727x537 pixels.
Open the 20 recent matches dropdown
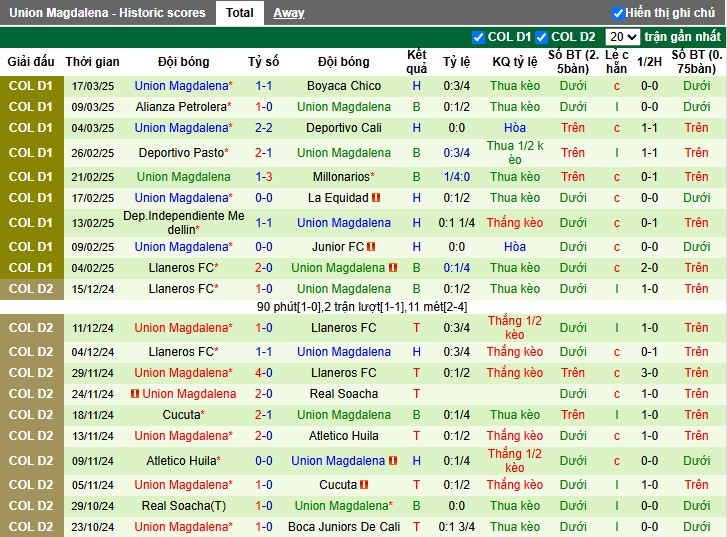623,37
